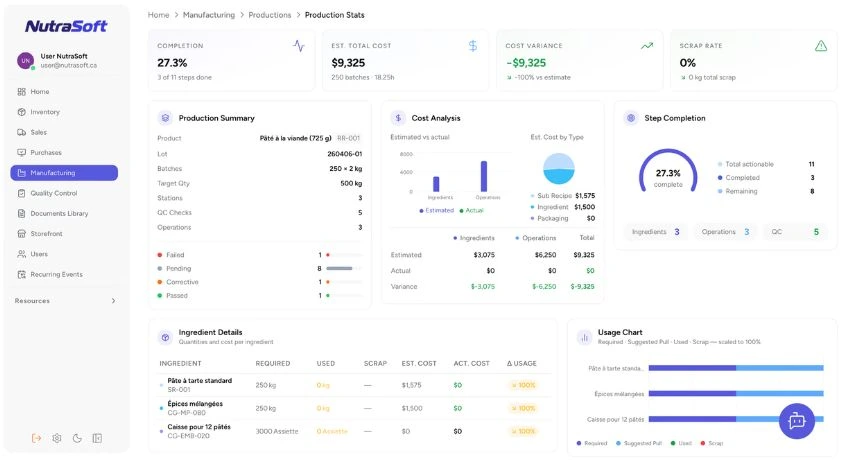Toggle Scrap legend in Usage Chart
The image size is (847, 460).
(712, 443)
